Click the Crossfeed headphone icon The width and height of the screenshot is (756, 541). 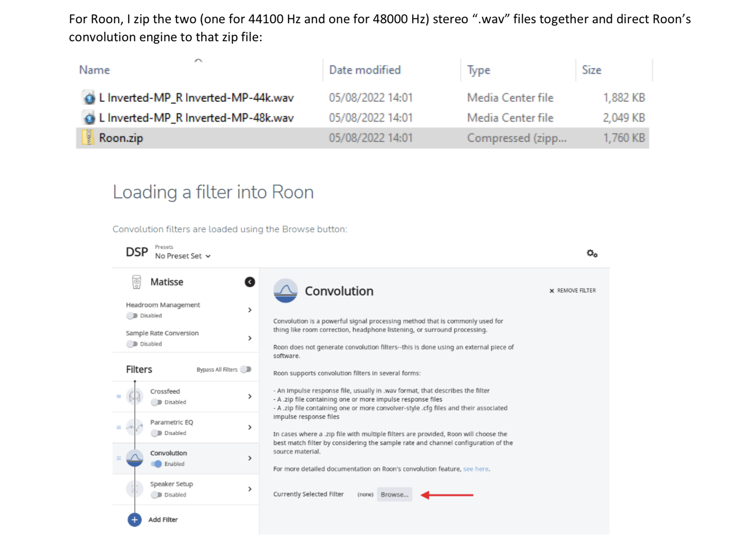[135, 396]
